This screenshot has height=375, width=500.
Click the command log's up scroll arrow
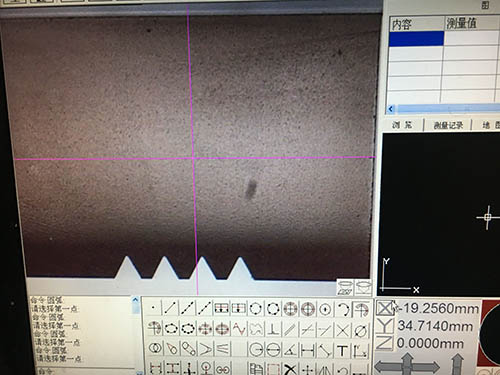click(x=135, y=300)
